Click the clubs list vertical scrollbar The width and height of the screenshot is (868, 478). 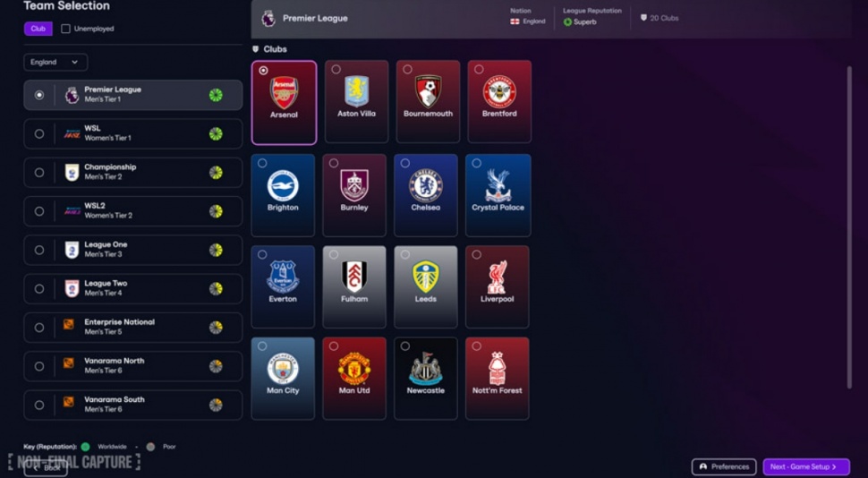(849, 227)
